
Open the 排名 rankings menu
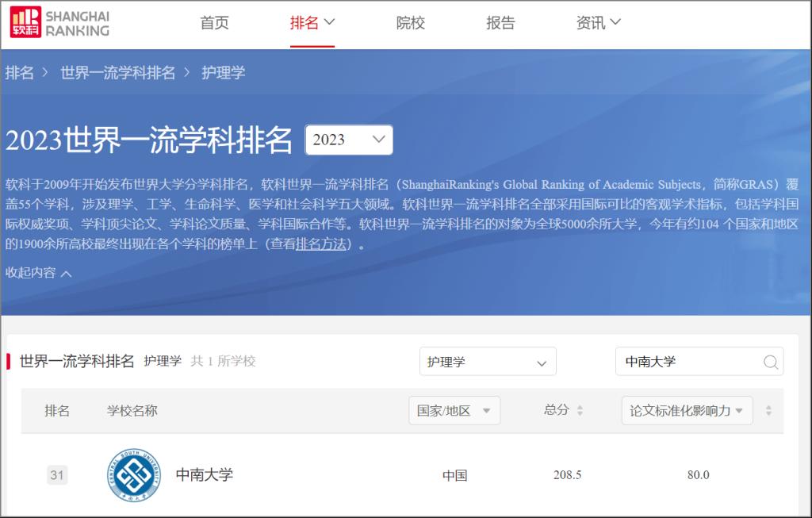pos(312,23)
